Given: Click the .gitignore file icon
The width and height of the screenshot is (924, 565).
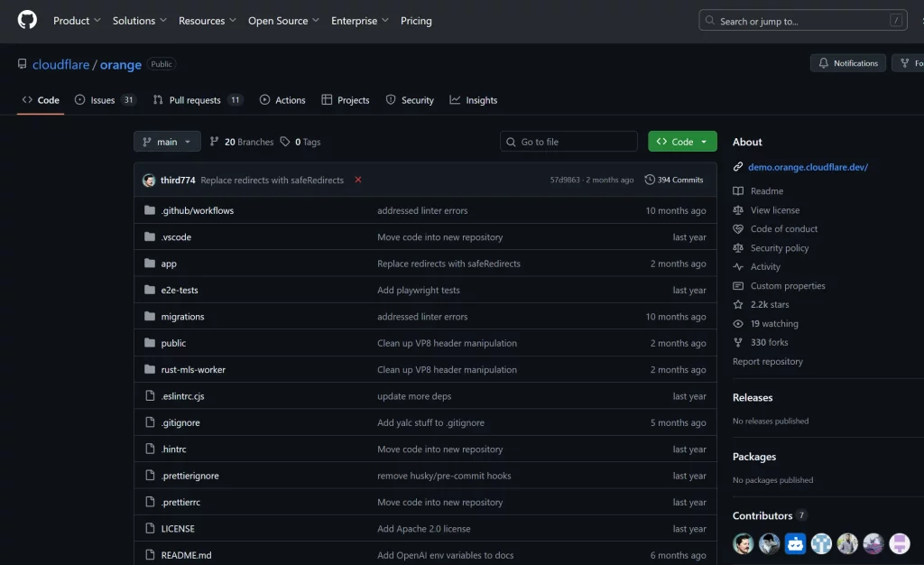Looking at the screenshot, I should [x=150, y=422].
